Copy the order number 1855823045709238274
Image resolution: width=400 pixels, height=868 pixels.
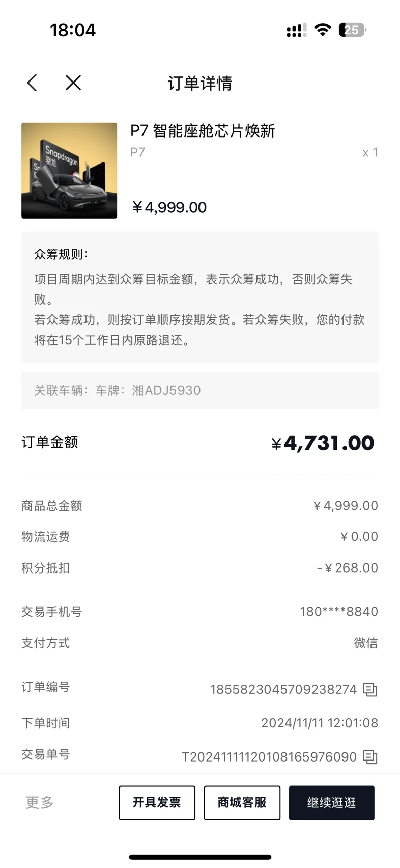click(x=370, y=690)
